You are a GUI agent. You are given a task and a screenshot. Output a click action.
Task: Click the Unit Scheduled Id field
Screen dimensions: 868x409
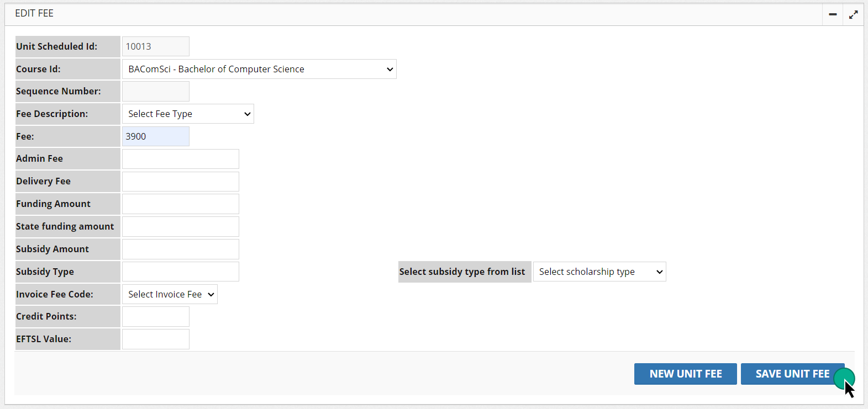tap(155, 46)
